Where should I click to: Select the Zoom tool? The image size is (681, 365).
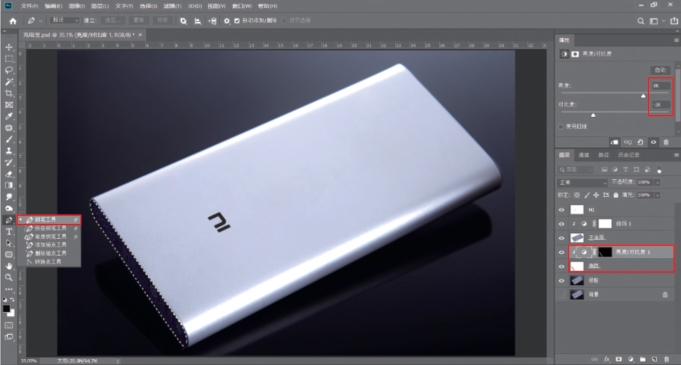(x=9, y=277)
